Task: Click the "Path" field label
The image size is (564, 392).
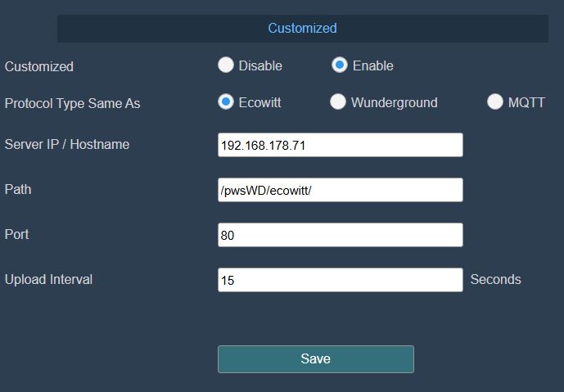Action: click(x=18, y=189)
